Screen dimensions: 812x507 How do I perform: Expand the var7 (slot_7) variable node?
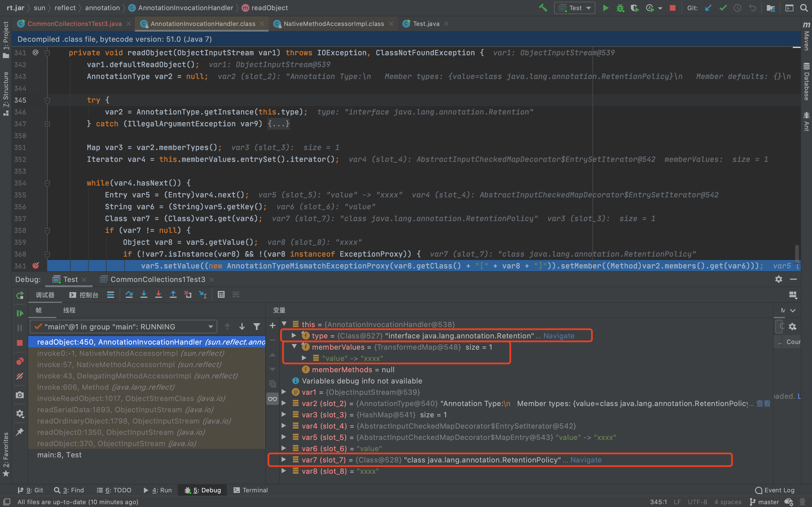click(284, 460)
